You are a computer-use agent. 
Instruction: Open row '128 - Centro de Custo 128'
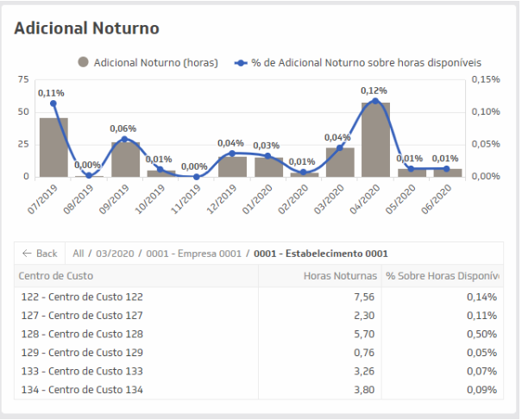82,334
